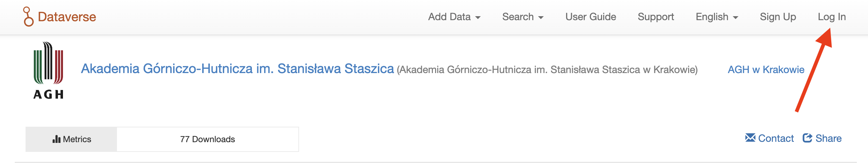
Task: Click the Add Data menu label
Action: coord(449,17)
